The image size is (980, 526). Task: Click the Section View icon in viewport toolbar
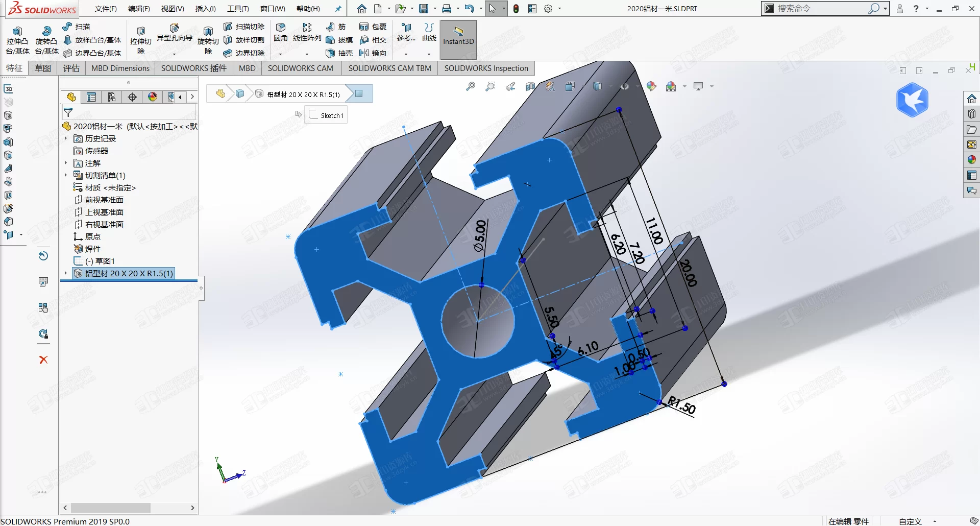[530, 86]
